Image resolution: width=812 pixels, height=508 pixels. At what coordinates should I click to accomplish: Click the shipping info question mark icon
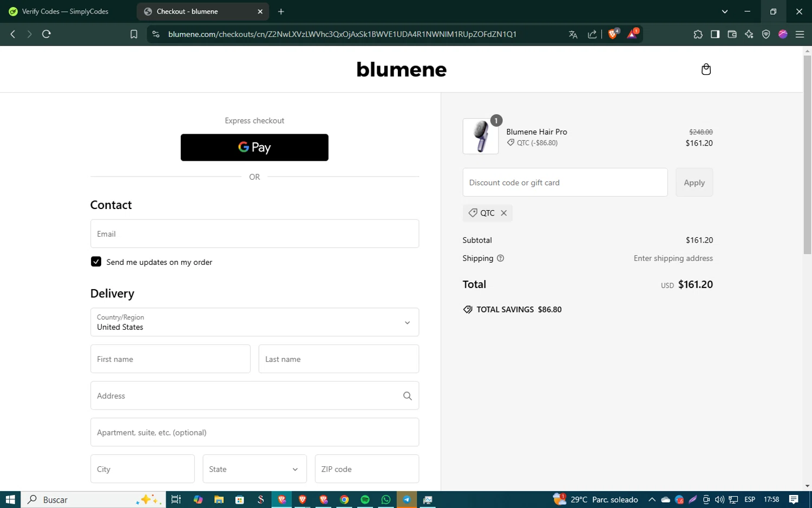pos(500,258)
